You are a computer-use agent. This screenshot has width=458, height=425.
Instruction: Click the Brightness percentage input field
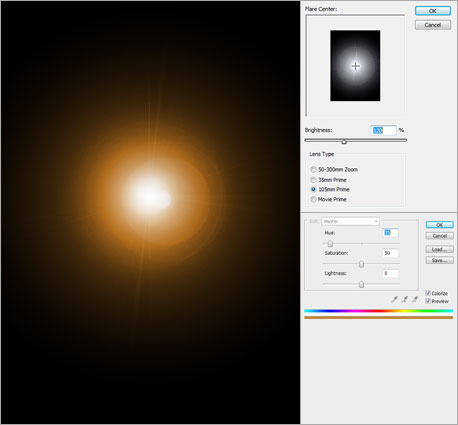click(383, 130)
